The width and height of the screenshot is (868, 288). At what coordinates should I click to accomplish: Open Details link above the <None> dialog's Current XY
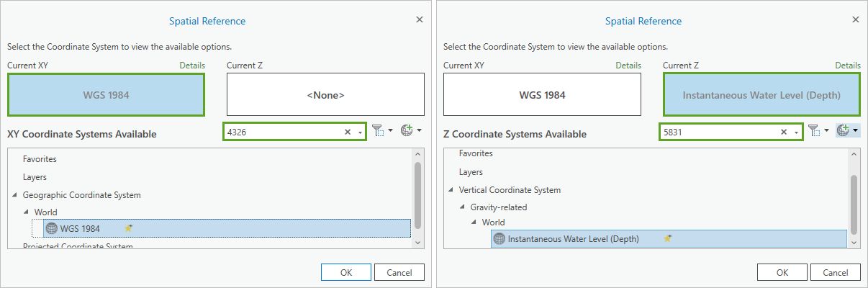pyautogui.click(x=192, y=66)
